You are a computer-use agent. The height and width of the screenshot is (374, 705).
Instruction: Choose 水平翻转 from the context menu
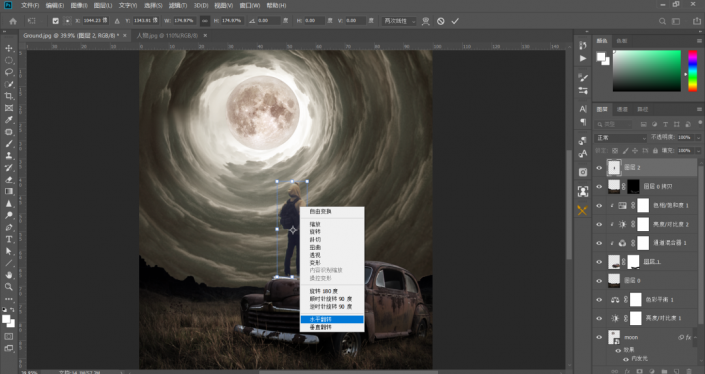coord(332,319)
